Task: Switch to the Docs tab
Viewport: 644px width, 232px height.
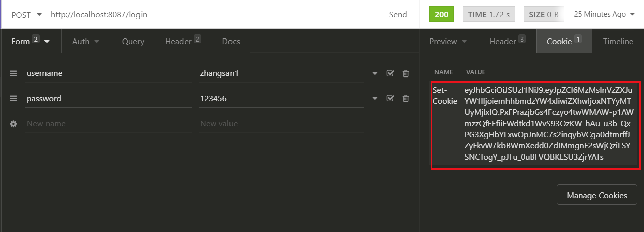Action: coord(231,42)
